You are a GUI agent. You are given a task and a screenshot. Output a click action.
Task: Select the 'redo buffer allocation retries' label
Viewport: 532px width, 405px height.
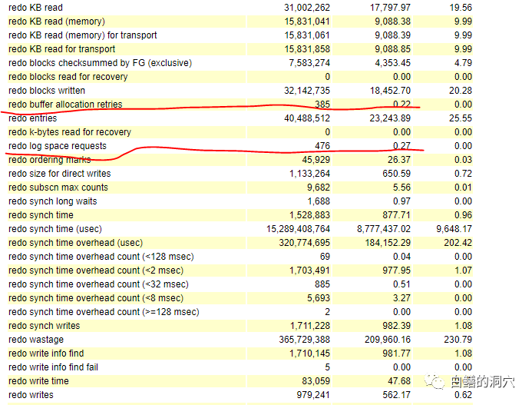pos(65,105)
